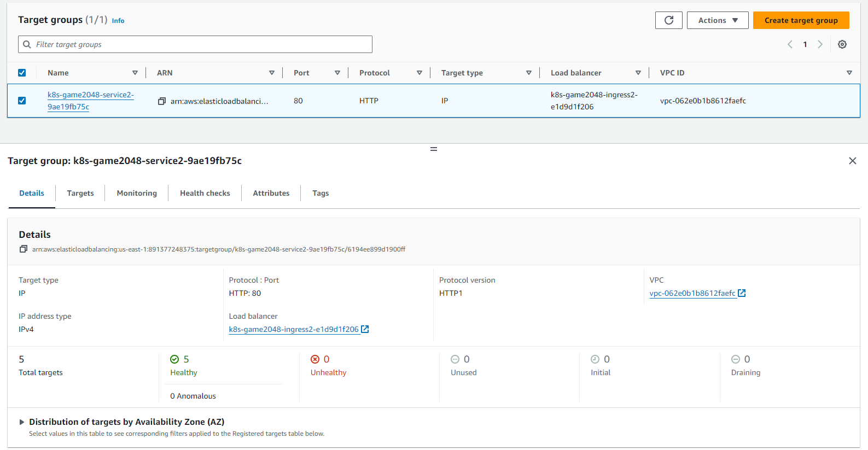Click page number 1 in pagination
Viewport: 868px width, 450px height.
tap(805, 44)
